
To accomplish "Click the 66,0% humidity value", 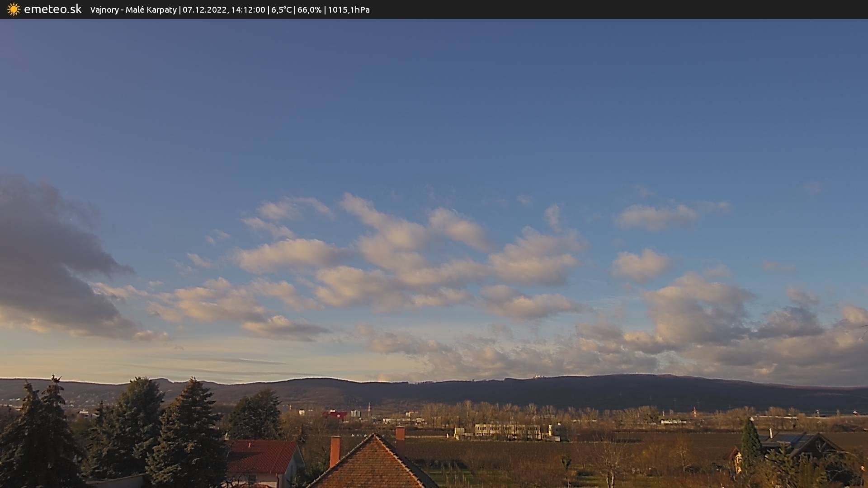I will pyautogui.click(x=310, y=10).
